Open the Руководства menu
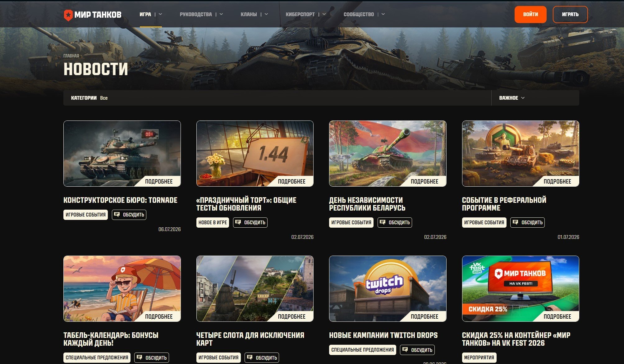 [196, 14]
